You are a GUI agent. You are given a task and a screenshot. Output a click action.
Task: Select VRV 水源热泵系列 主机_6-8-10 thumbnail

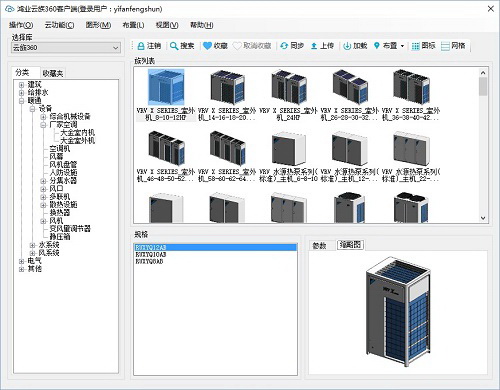pos(288,149)
